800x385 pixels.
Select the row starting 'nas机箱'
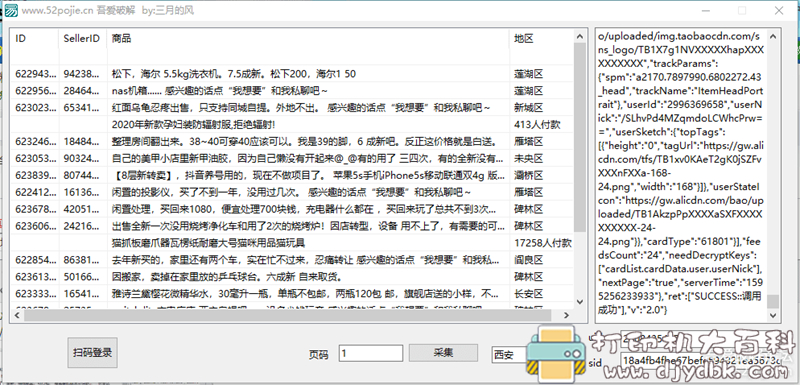(x=292, y=91)
